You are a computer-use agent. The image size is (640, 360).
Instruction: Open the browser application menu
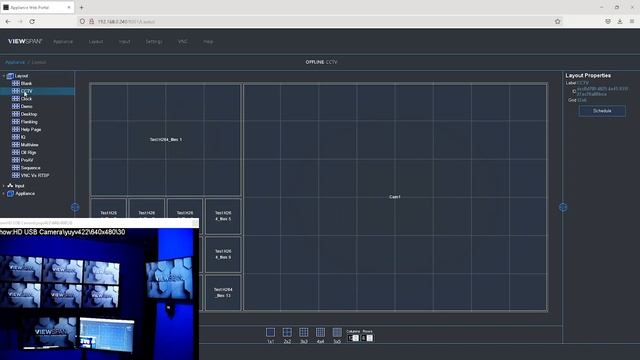(631, 21)
